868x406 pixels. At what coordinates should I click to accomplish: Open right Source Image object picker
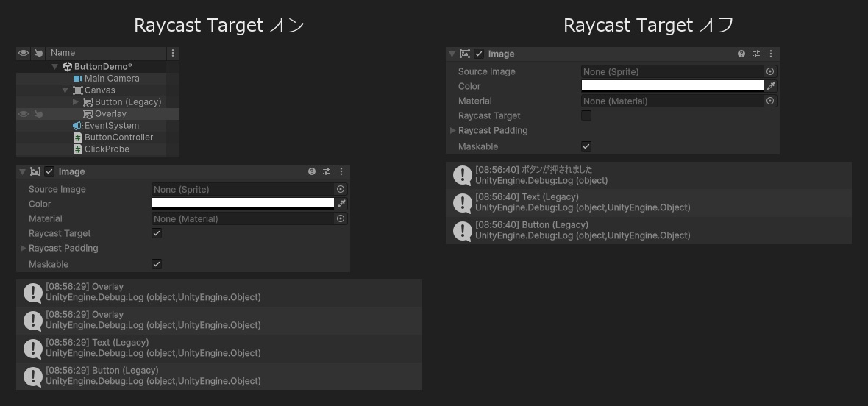click(x=770, y=71)
